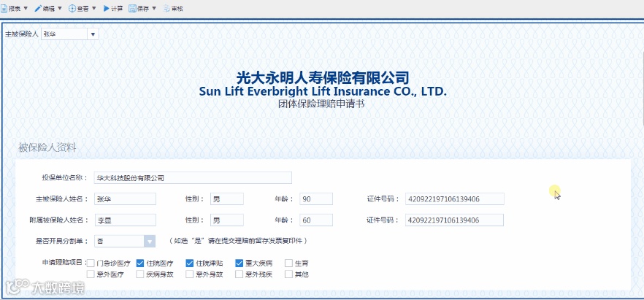
Task: Click the 保存 toolbar label
Action: 143,9
